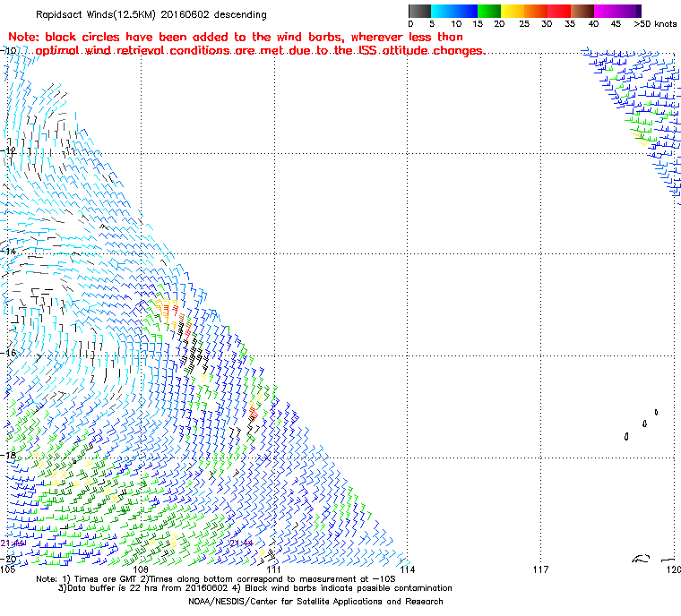Click the '-18' latitude axis label

8,455
